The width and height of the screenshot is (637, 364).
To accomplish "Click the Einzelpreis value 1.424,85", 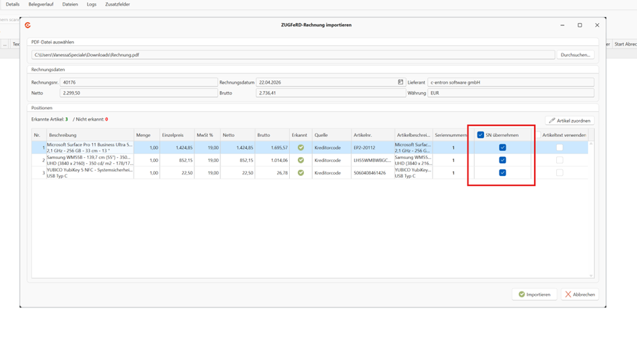I will [x=184, y=148].
